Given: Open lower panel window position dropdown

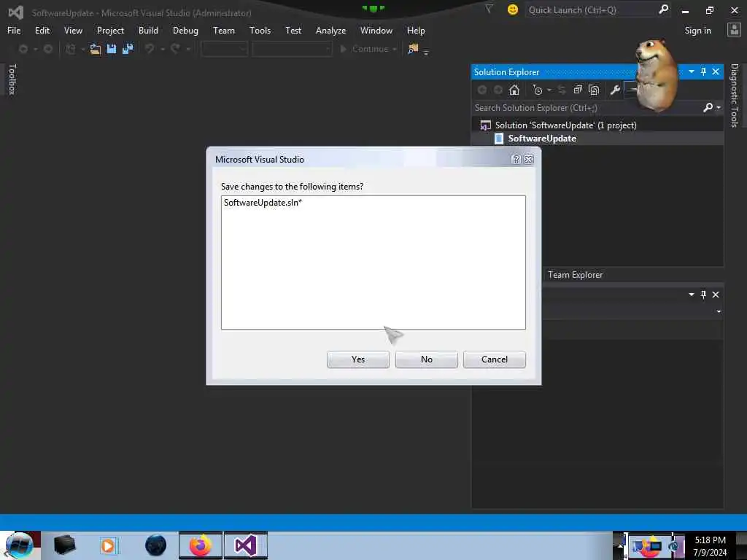Looking at the screenshot, I should (692, 295).
